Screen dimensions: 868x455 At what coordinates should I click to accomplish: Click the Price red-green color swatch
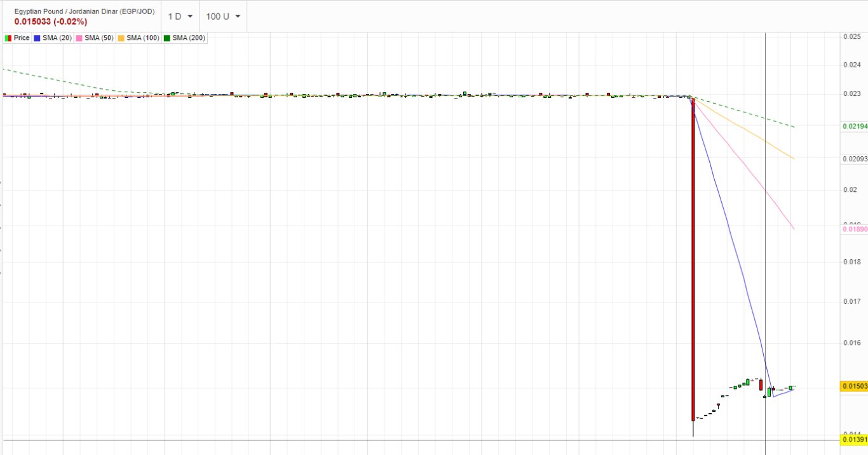8,38
